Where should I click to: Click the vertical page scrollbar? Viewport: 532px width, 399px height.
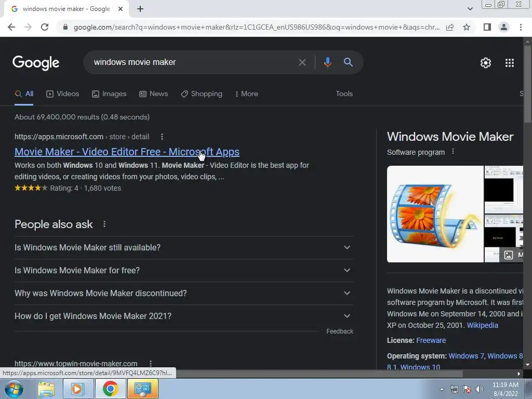(x=527, y=85)
